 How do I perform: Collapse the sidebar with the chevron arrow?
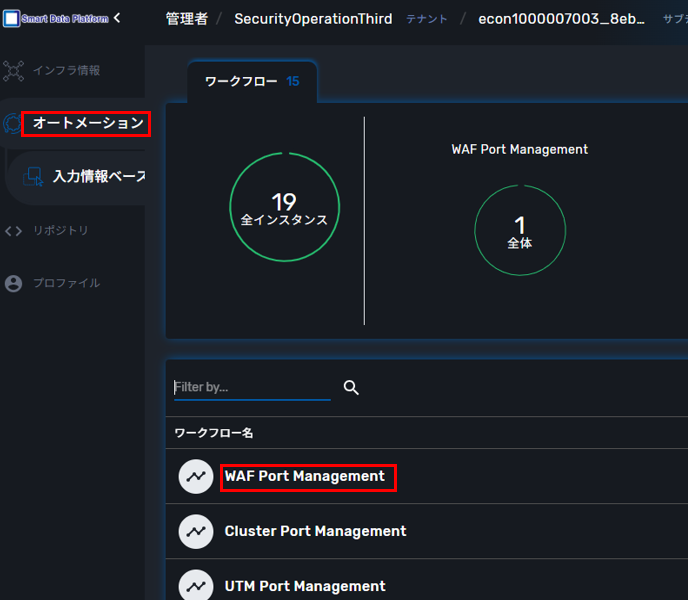click(117, 18)
